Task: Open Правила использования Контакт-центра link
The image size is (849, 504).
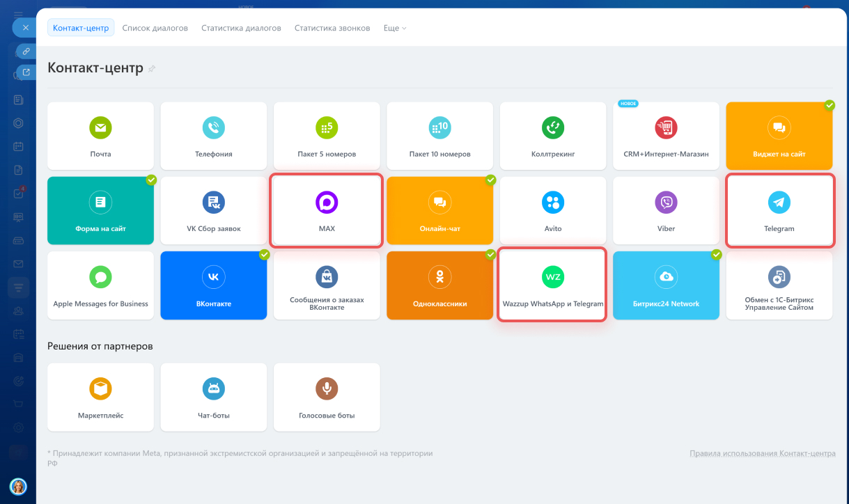Action: pos(762,453)
